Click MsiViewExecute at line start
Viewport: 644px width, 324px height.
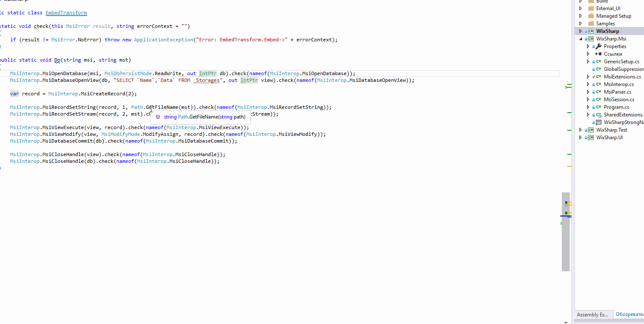pos(63,127)
